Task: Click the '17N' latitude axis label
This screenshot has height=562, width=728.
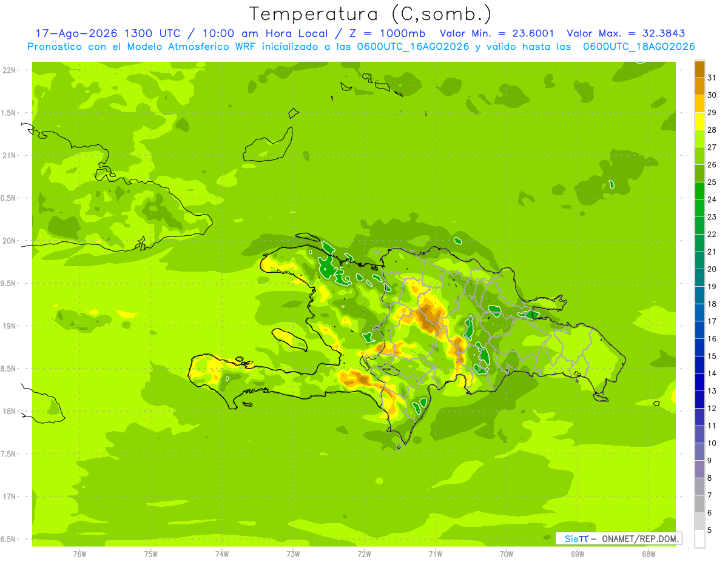Action: pos(9,497)
